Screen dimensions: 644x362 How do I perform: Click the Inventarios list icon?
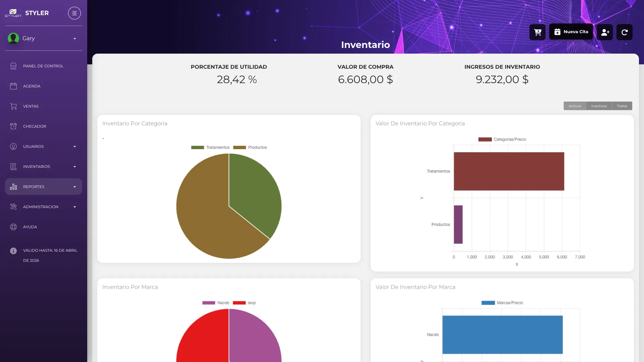click(x=13, y=167)
